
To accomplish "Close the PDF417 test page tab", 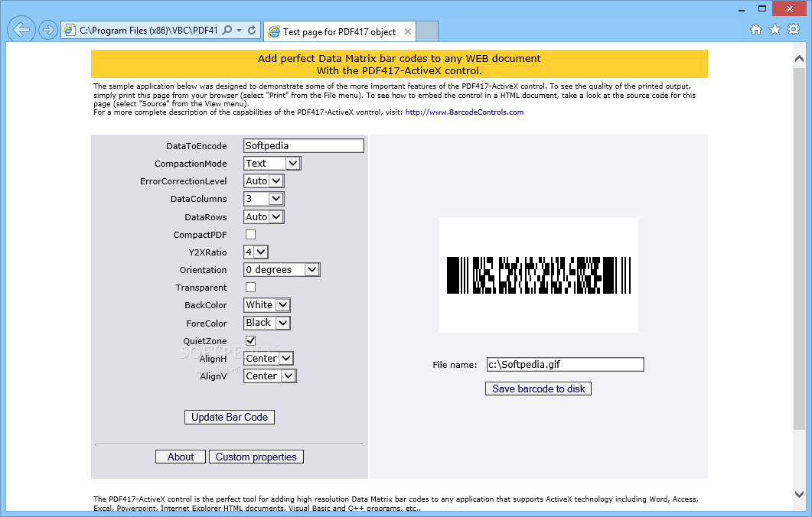I will coord(408,31).
